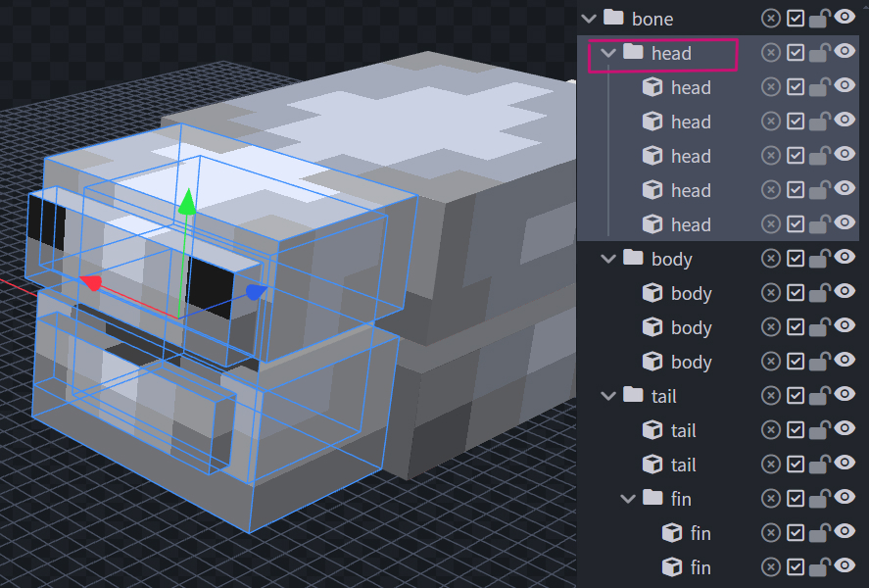Click the cube icon of the last fin cube

click(x=672, y=567)
